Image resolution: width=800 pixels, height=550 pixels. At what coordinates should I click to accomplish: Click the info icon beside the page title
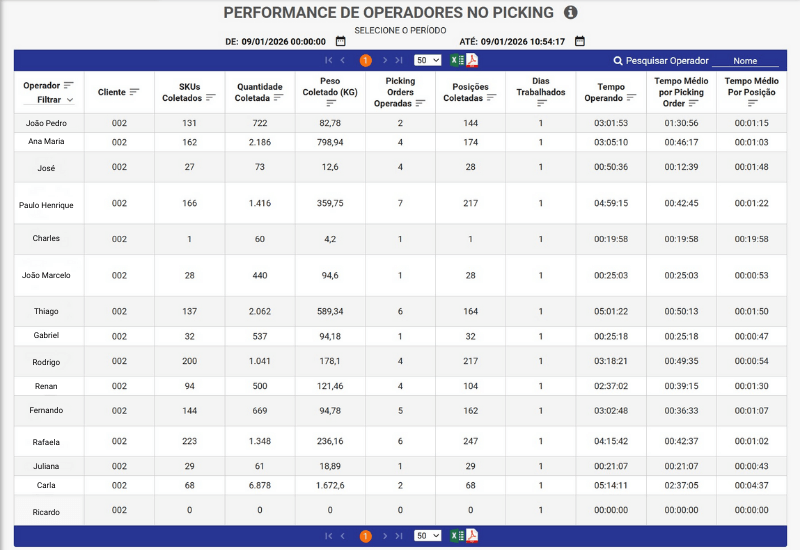pyautogui.click(x=571, y=13)
